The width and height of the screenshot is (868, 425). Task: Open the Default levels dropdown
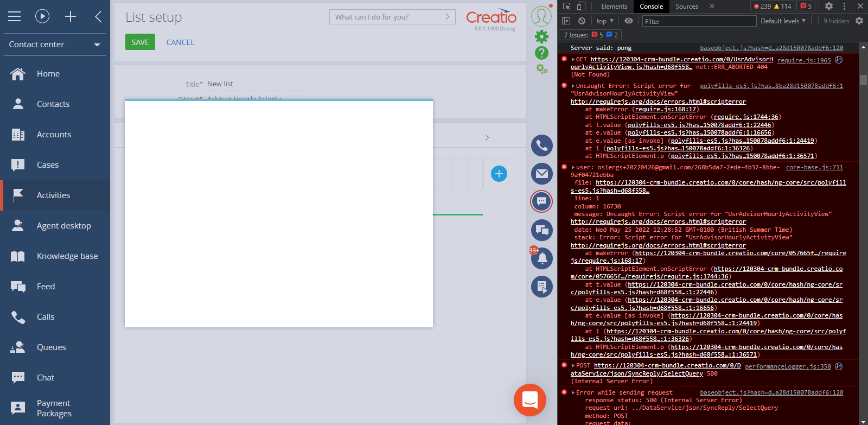783,21
